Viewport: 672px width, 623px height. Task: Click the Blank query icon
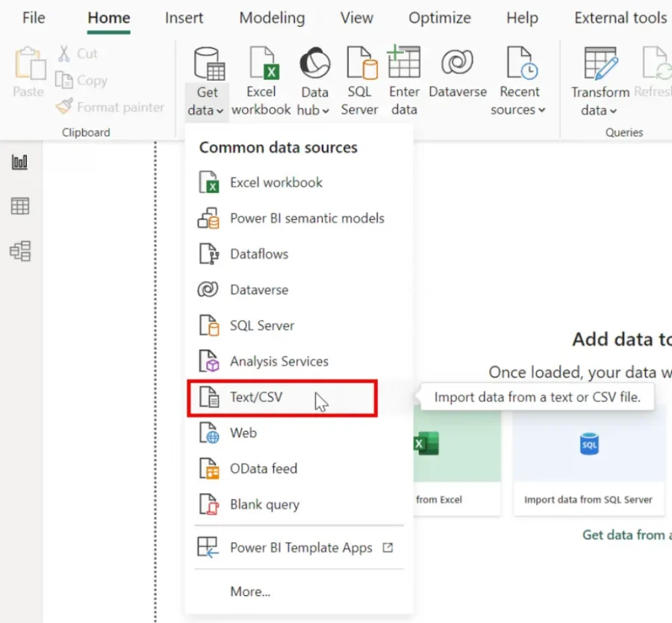(x=209, y=504)
